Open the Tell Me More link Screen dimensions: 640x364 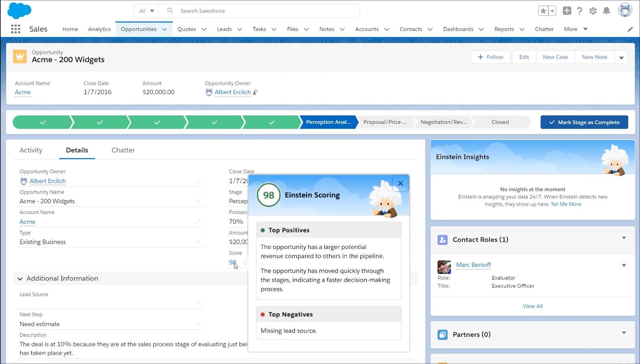click(x=566, y=204)
